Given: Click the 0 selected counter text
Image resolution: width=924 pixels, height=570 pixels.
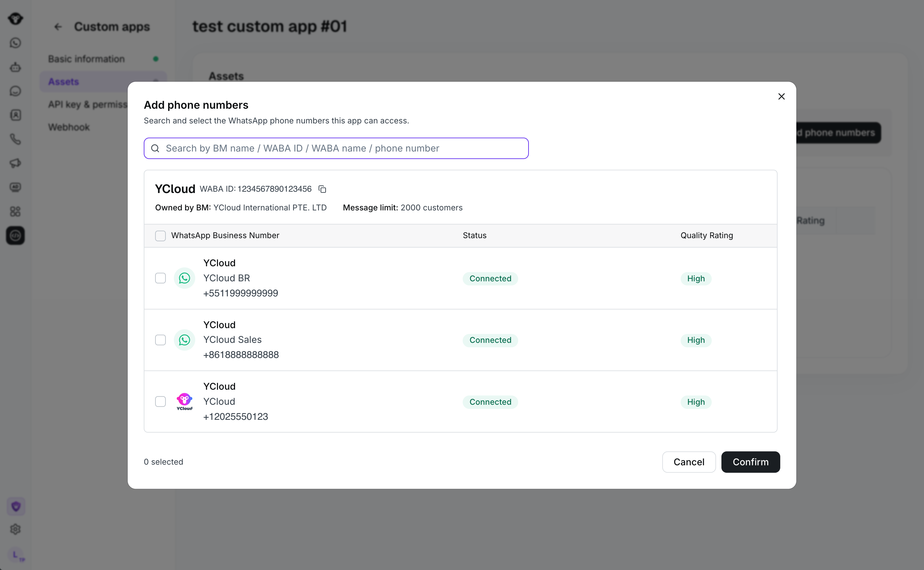Looking at the screenshot, I should tap(163, 462).
